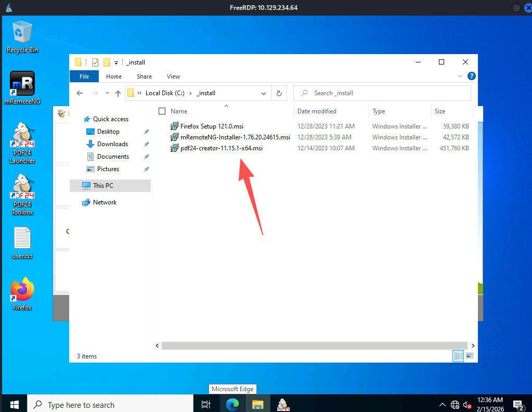Viewport: 532px width, 412px height.
Task: Expand the ribbon chevron
Action: (460, 76)
